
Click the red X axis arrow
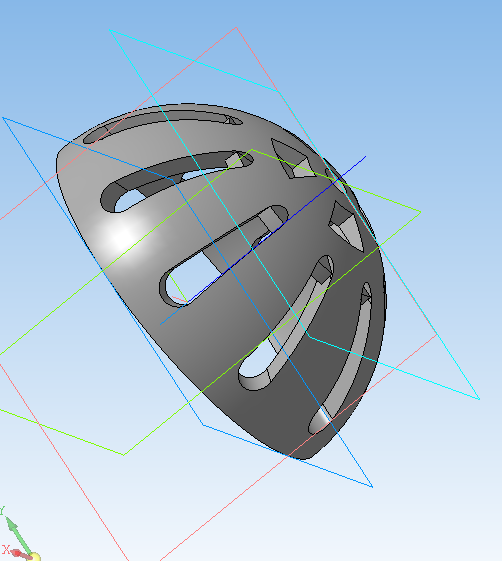click(x=19, y=553)
